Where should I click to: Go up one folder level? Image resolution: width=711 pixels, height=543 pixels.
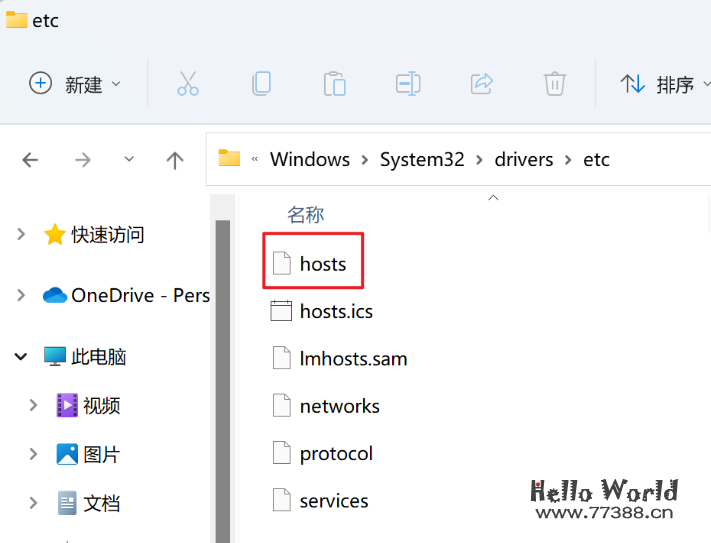coord(175,160)
